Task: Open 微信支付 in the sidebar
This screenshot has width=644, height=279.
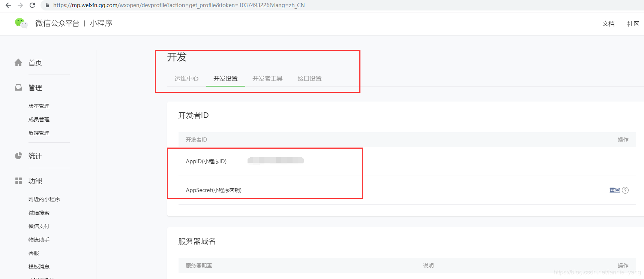Action: (39, 226)
